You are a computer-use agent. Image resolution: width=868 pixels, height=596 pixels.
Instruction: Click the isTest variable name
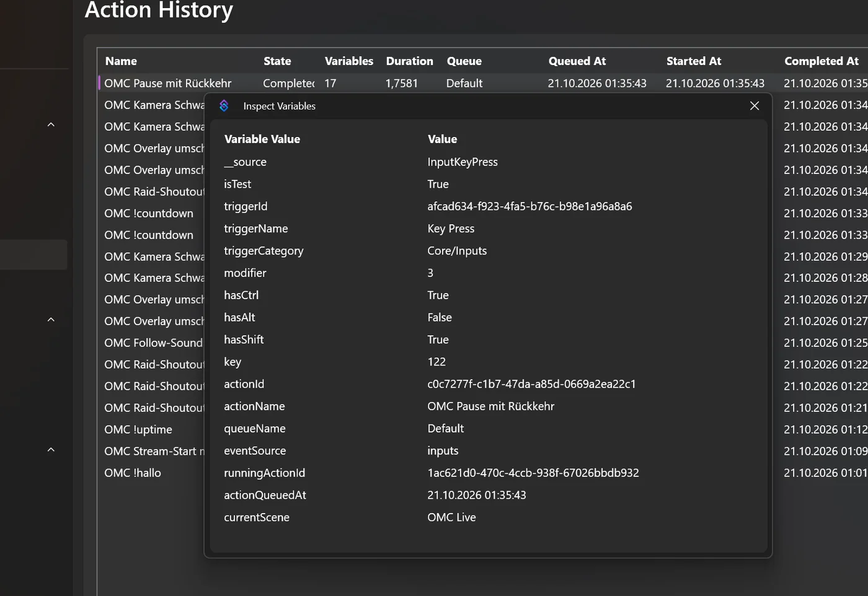tap(237, 184)
